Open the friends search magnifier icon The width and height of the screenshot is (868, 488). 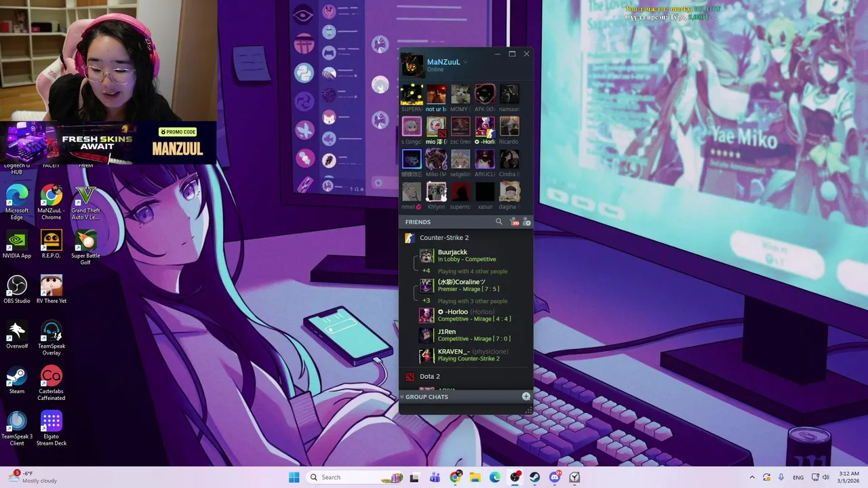tap(499, 222)
